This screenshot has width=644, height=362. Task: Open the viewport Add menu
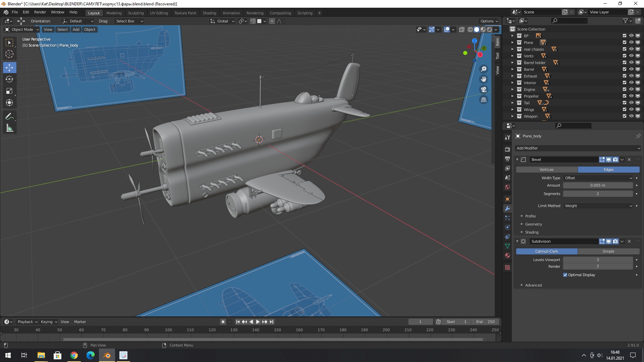point(76,29)
